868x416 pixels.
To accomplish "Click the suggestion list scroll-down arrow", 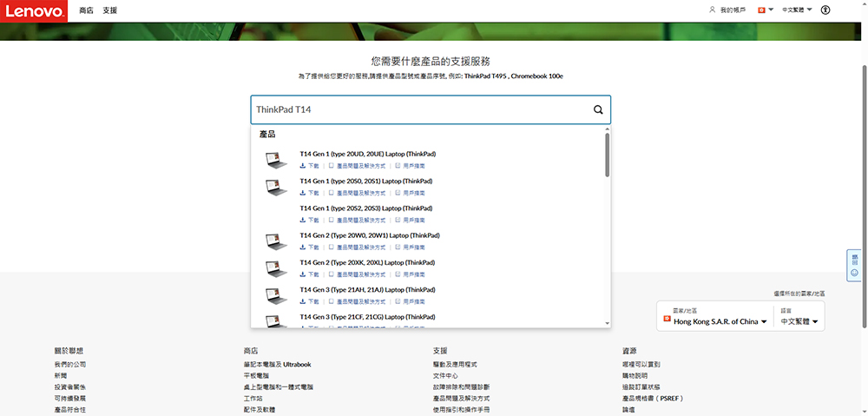I will 608,323.
